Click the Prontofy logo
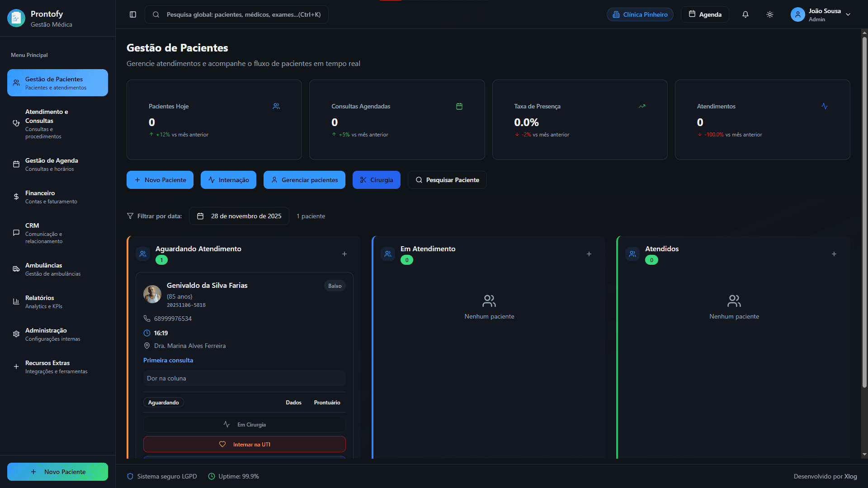Viewport: 868px width, 488px height. 16,18
